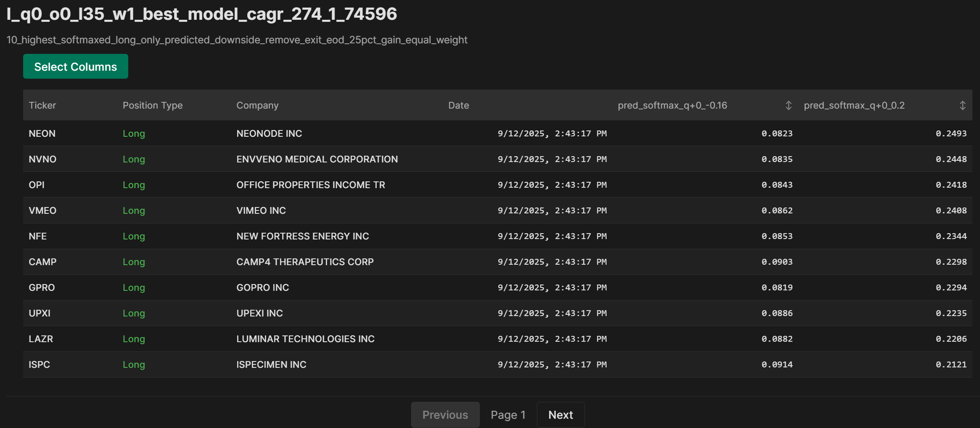Image resolution: width=980 pixels, height=428 pixels.
Task: Open the Select Columns picker
Action: coord(76,66)
